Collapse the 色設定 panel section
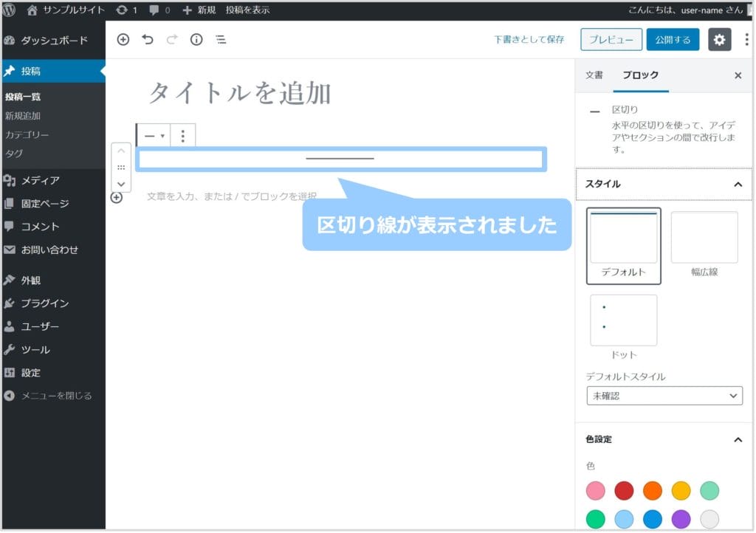This screenshot has height=533, width=756. pyautogui.click(x=737, y=440)
